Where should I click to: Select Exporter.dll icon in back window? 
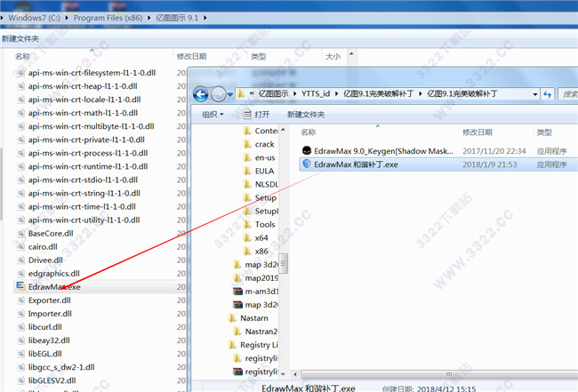[x=21, y=300]
